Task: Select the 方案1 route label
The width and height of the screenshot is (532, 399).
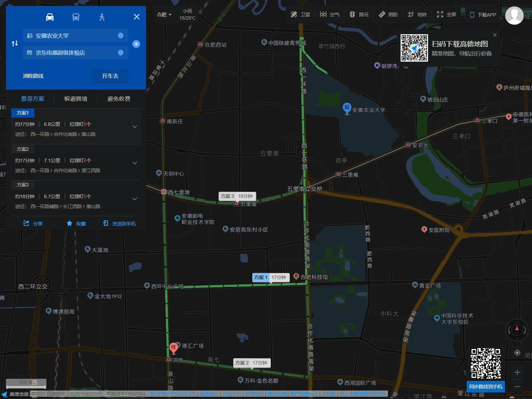Action: [23, 113]
